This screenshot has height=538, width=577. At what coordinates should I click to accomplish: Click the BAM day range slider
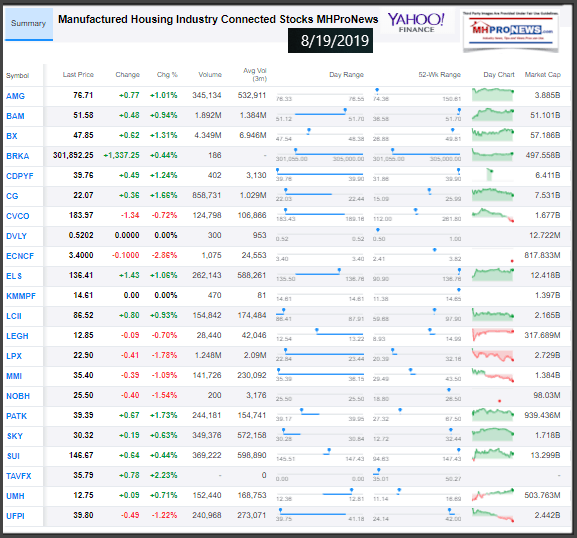pyautogui.click(x=320, y=114)
